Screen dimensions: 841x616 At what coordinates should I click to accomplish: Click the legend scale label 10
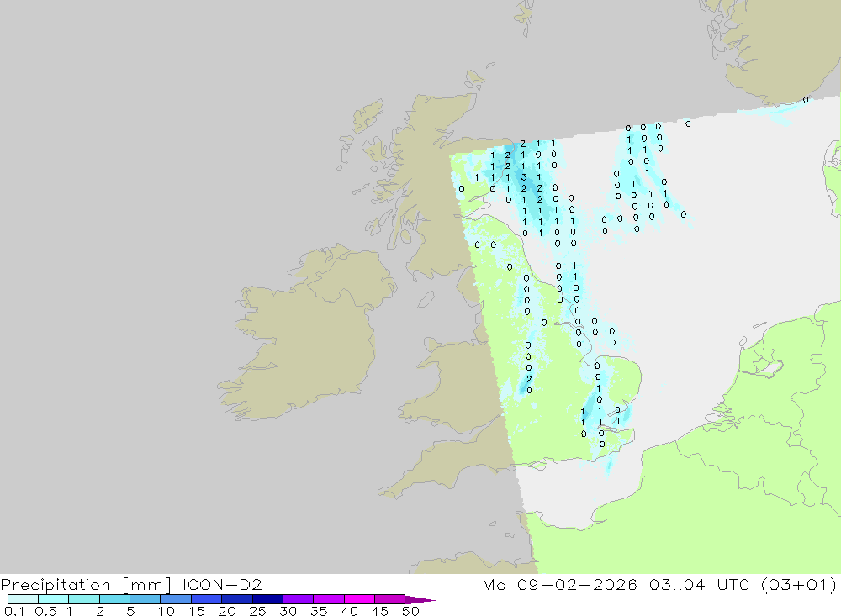[x=167, y=611]
